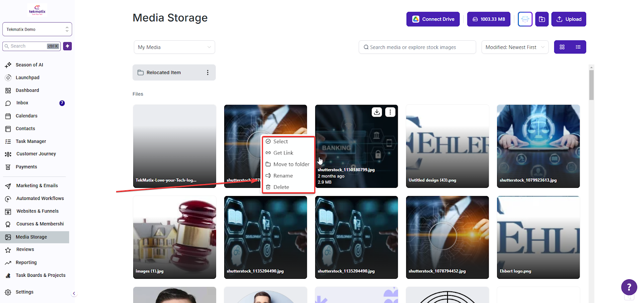Click the 2 months ago file date
The image size is (644, 303).
tap(331, 176)
